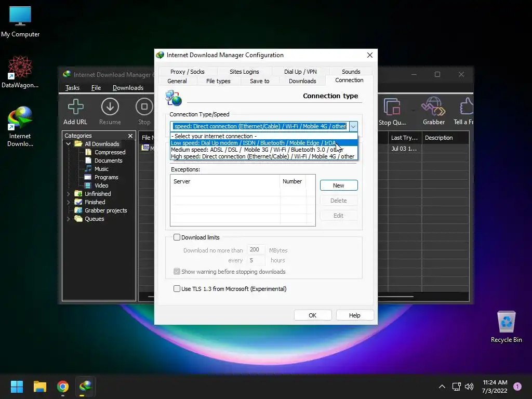Open the Windows Start menu
The image size is (532, 399).
[x=17, y=387]
